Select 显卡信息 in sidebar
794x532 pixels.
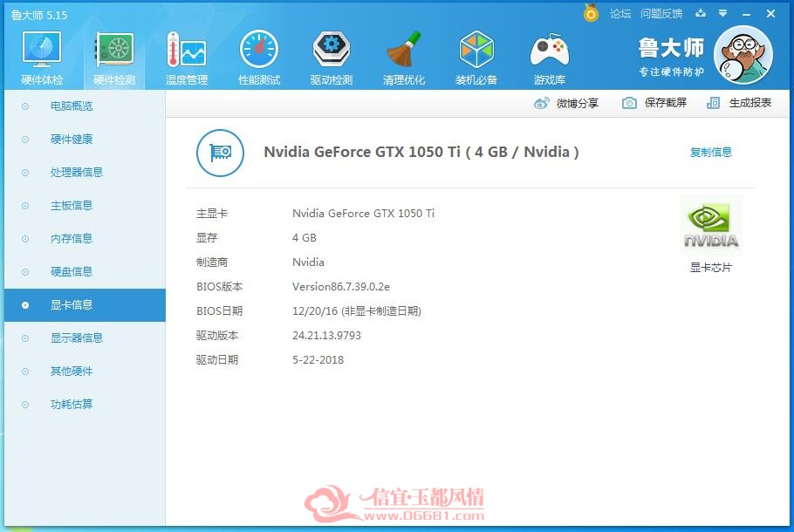(x=85, y=305)
